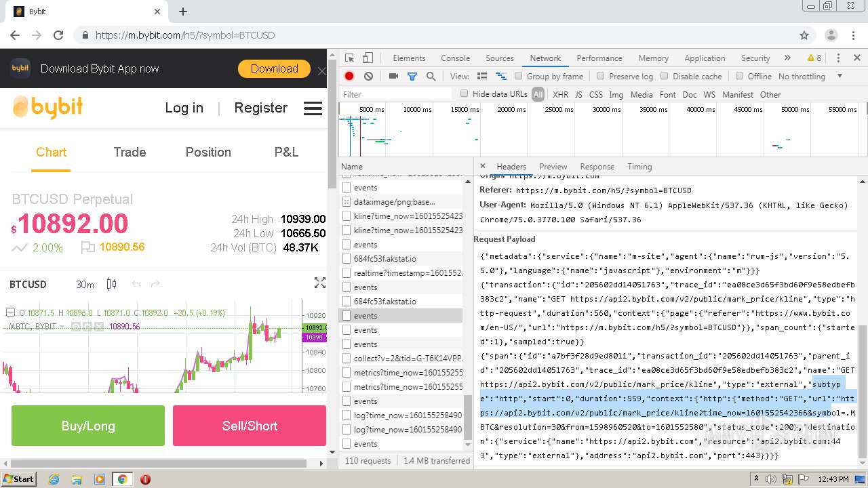Open the Application panel
The width and height of the screenshot is (868, 488).
[705, 58]
